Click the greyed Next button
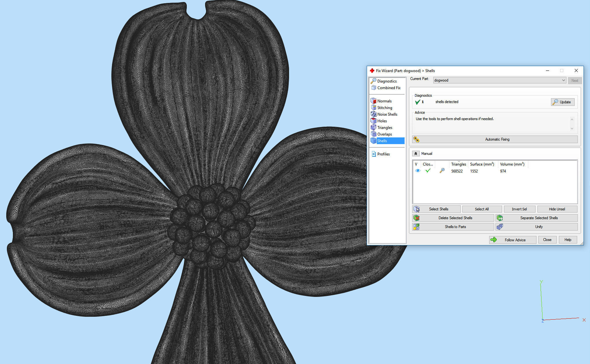Screen dimensions: 590x364 click(575, 81)
